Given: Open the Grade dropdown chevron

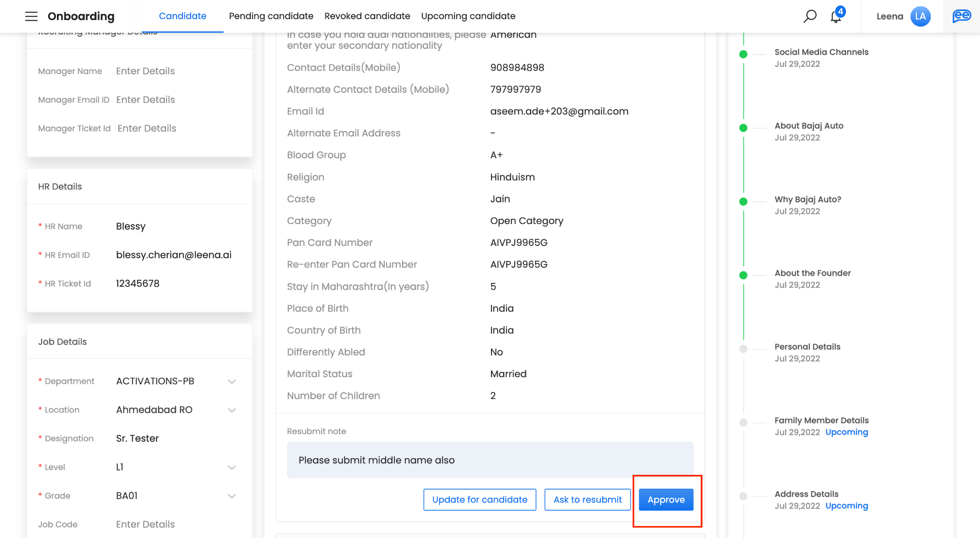Looking at the screenshot, I should pos(232,496).
